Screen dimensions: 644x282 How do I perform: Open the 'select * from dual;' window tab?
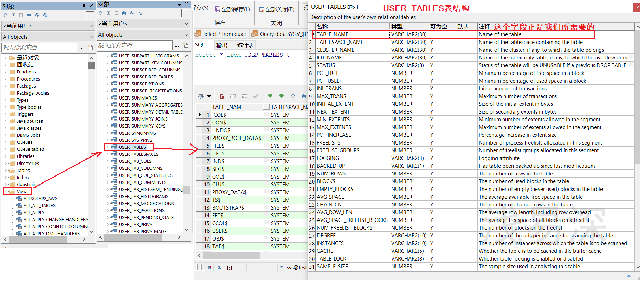coord(221,34)
